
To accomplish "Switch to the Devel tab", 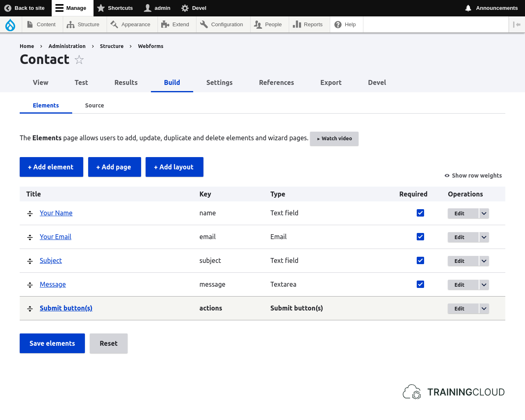I will pyautogui.click(x=377, y=82).
